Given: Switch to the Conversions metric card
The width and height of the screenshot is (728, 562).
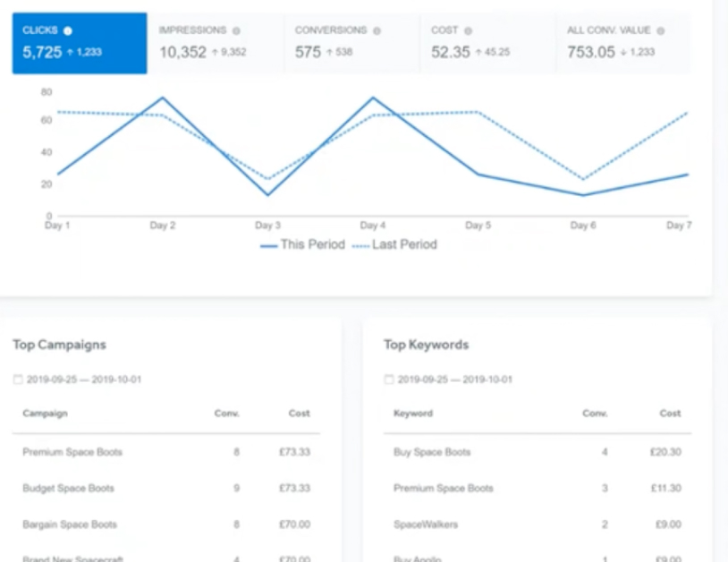Looking at the screenshot, I should pyautogui.click(x=351, y=43).
